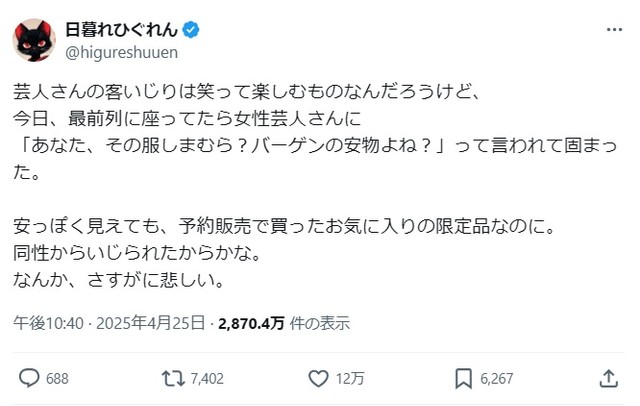Viewport: 640px width, 406px height.
Task: Click the reply speech bubble icon
Action: (29, 378)
